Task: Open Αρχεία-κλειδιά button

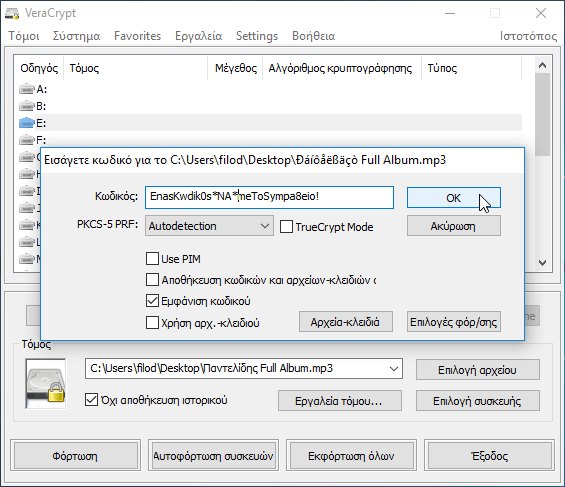Action: [346, 322]
